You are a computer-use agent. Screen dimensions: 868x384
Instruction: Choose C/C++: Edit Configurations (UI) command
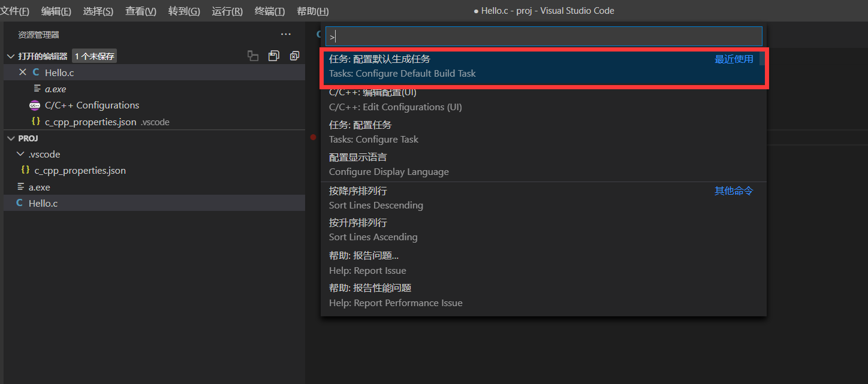point(544,100)
